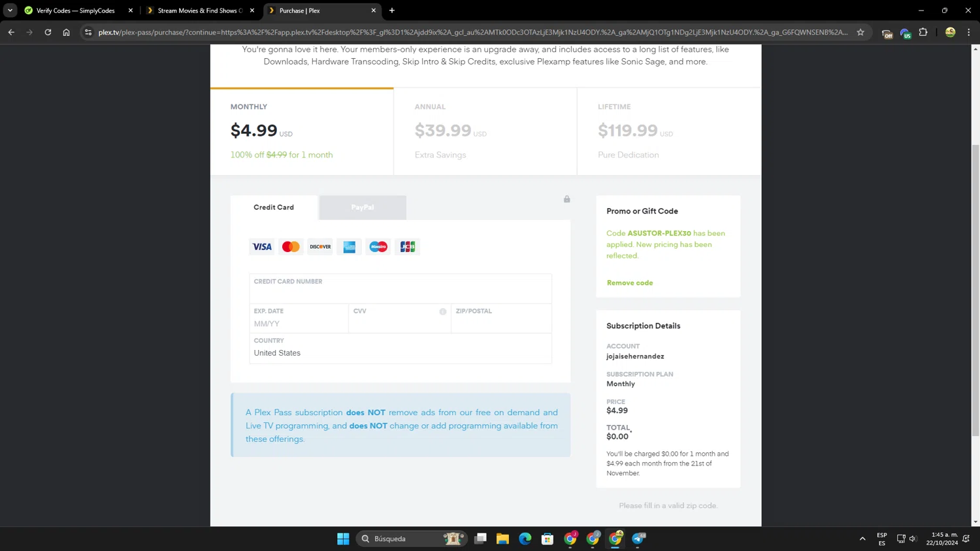Open Chrome three-dot menu
The width and height of the screenshot is (980, 551).
pos(969,32)
